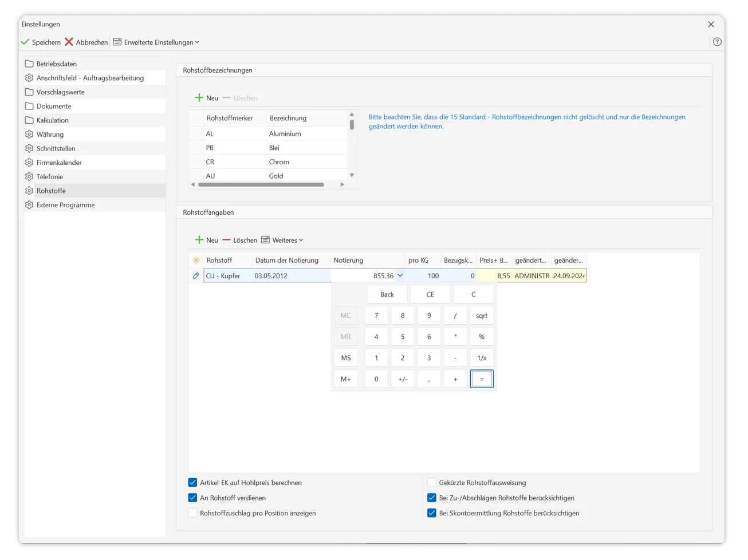Click the green plus Neu icon under Rohstoffangaben
The width and height of the screenshot is (748, 560).
click(x=199, y=240)
